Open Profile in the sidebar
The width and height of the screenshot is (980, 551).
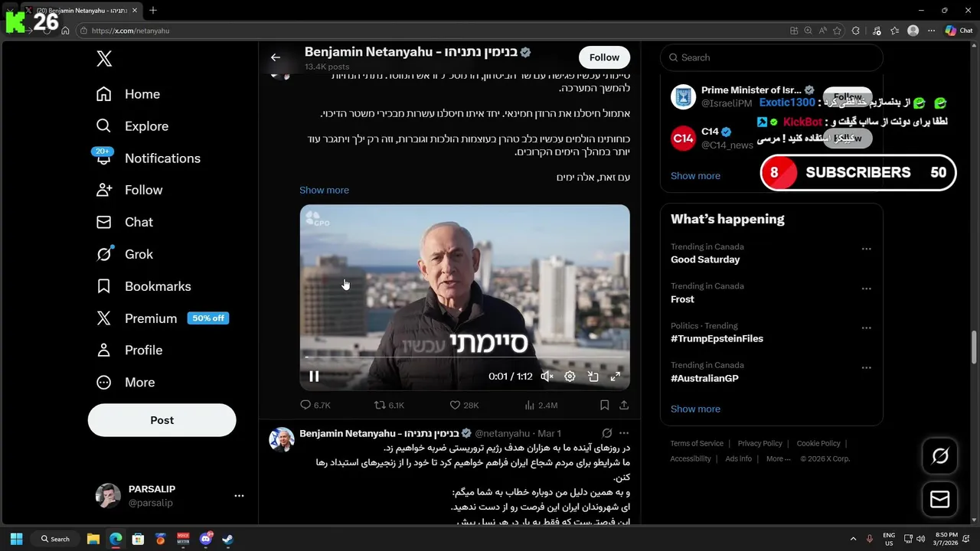click(x=129, y=350)
